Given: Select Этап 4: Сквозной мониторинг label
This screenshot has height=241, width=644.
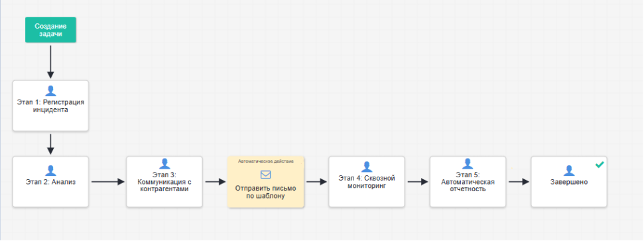Looking at the screenshot, I should (367, 182).
